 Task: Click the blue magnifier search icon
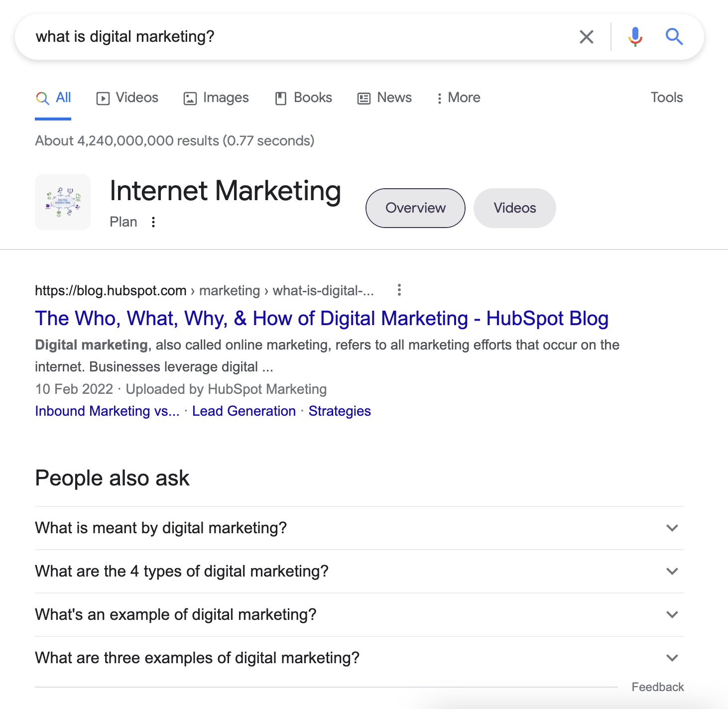point(674,37)
